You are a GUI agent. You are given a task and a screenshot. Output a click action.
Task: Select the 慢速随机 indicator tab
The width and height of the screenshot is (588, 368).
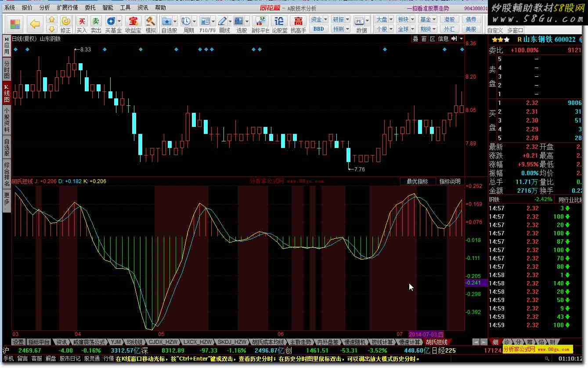[x=355, y=342]
